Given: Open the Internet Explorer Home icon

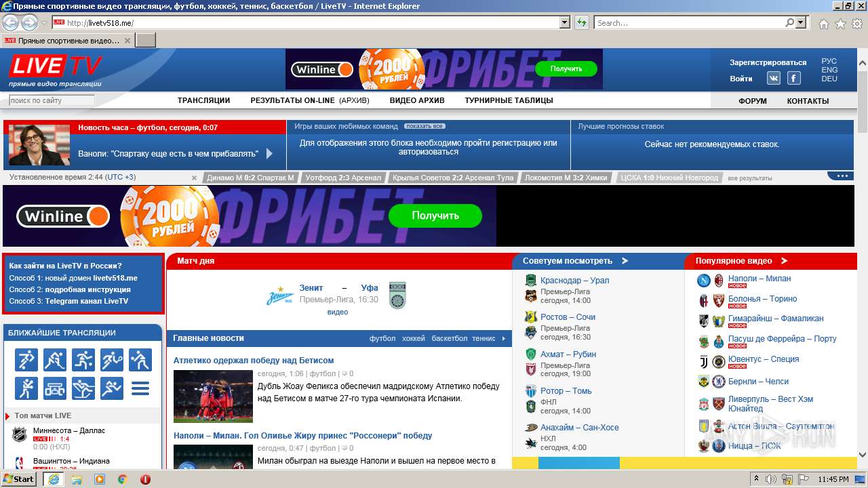Looking at the screenshot, I should (823, 24).
